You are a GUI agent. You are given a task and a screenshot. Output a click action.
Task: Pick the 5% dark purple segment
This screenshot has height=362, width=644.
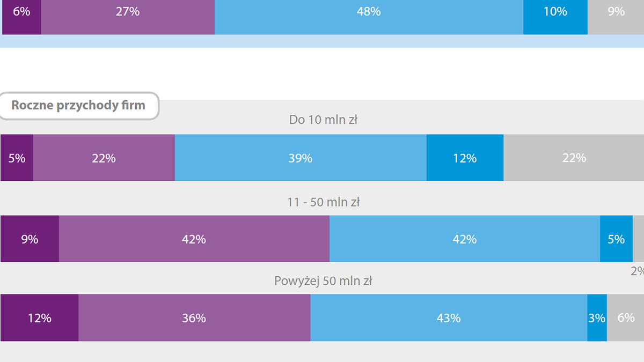click(x=17, y=158)
